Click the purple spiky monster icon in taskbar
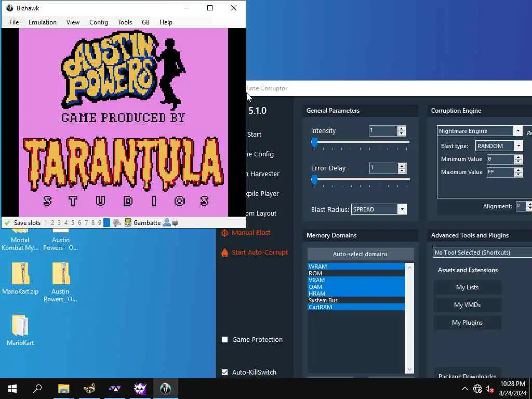The image size is (532, 399). [x=140, y=389]
